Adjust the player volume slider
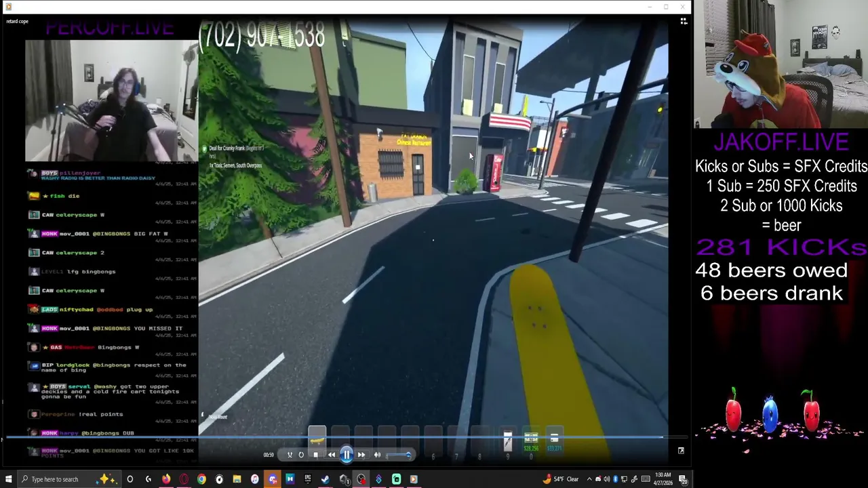 [x=398, y=455]
